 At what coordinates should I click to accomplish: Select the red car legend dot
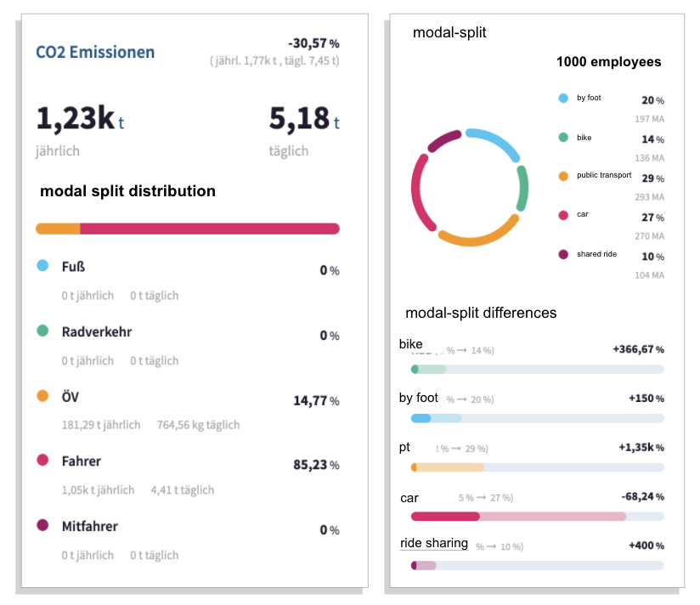point(563,215)
